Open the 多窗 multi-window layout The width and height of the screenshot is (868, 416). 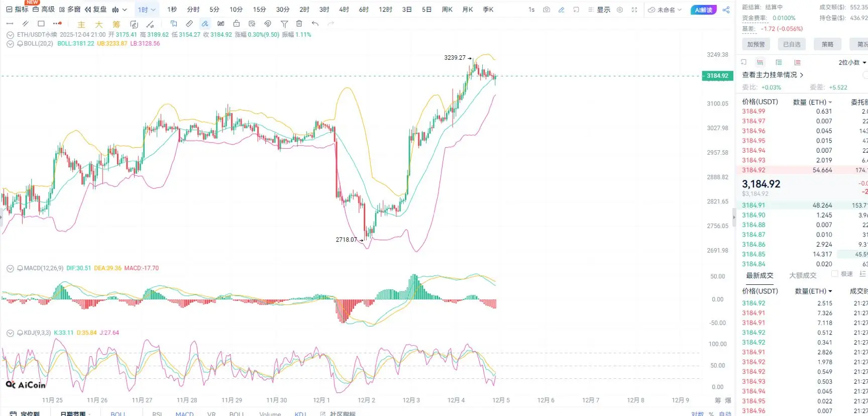pyautogui.click(x=70, y=10)
